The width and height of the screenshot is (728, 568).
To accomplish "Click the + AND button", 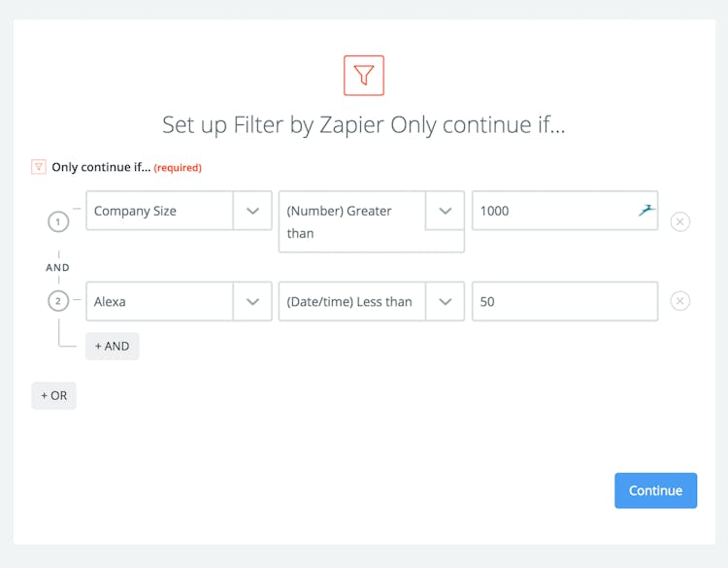I will [x=113, y=346].
